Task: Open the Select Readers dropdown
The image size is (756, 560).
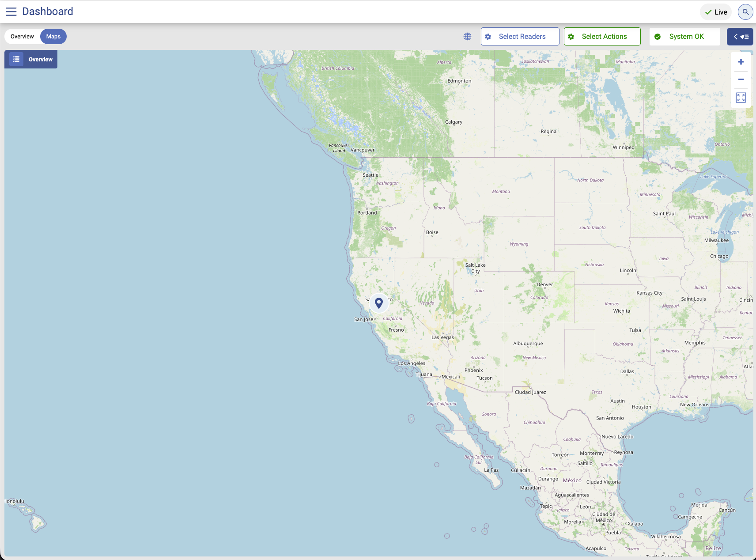Action: point(520,37)
